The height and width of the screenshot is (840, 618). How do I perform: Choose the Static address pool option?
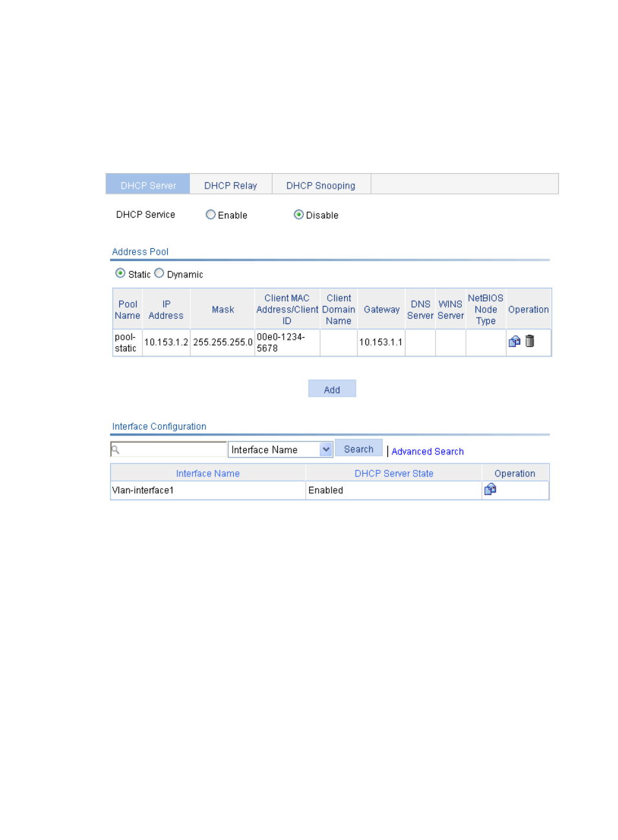coord(120,274)
